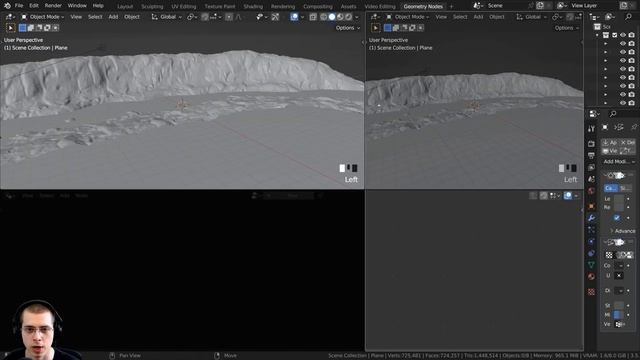Screen dimensions: 640x360
Task: Choose 'set new selection' mode icon, left viewport
Action: [22, 28]
